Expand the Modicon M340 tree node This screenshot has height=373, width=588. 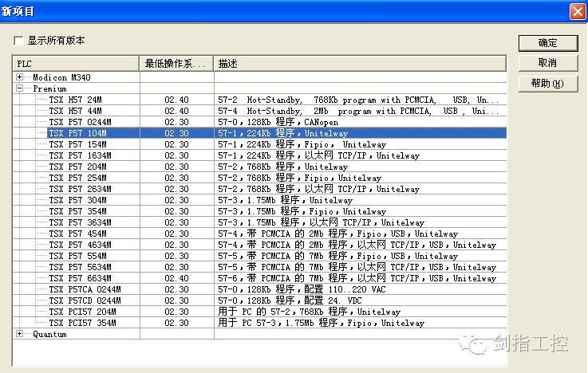coord(19,77)
